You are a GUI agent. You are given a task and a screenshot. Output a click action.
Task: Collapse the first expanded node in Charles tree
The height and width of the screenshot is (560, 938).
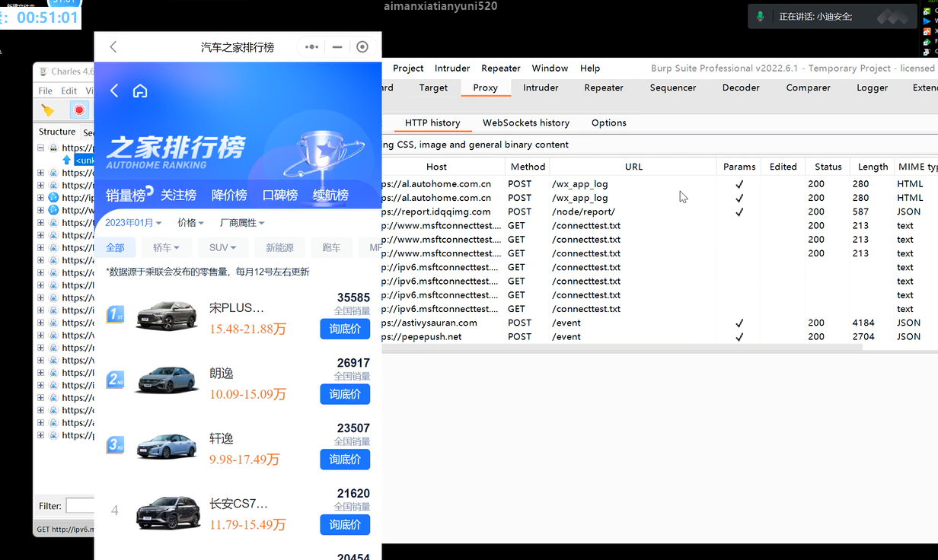[41, 148]
